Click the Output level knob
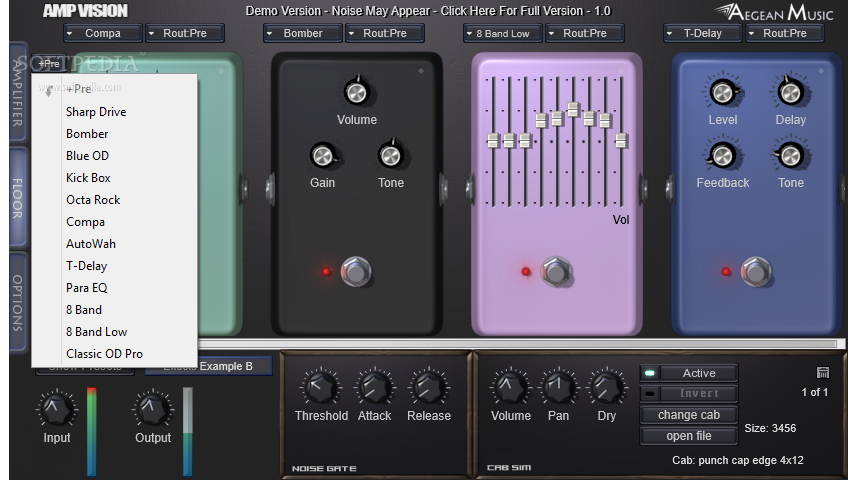Screen dimensions: 848x480 pyautogui.click(x=153, y=409)
